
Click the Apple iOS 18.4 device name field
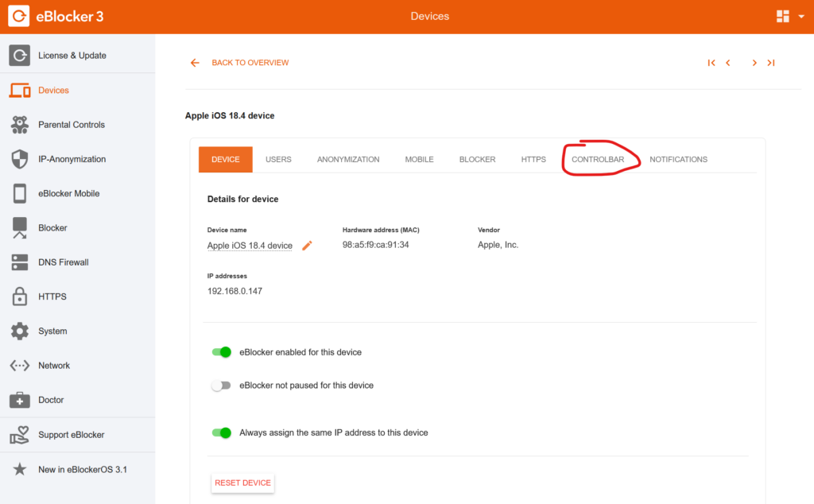[x=250, y=246]
